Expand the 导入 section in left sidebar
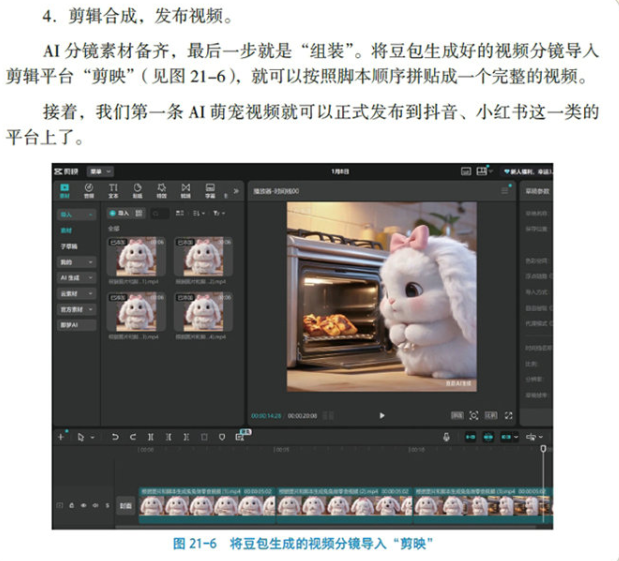619x561 pixels. [76, 214]
